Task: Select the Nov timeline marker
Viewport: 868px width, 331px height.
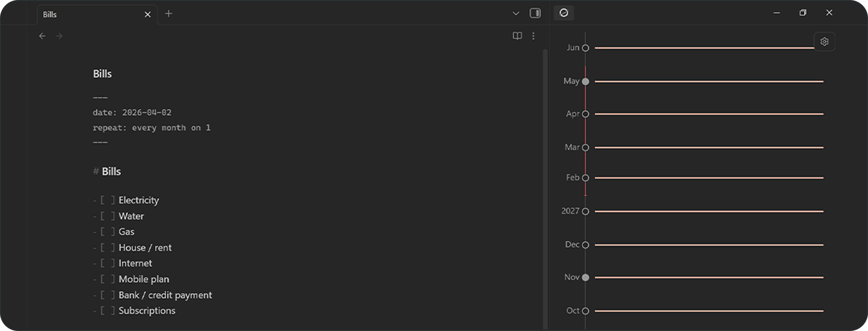Action: (x=586, y=277)
